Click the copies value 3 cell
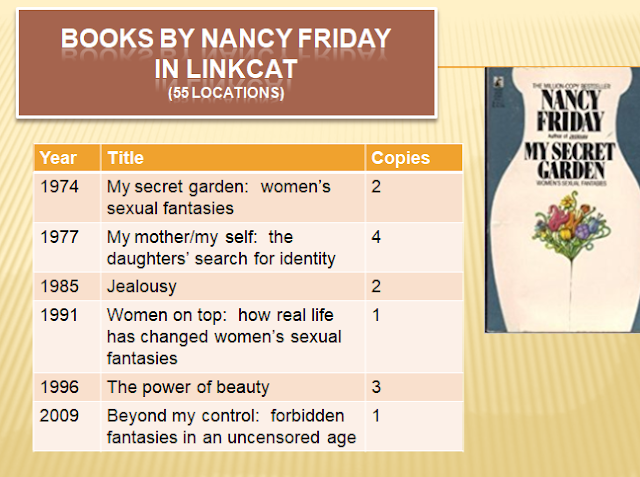The width and height of the screenshot is (640, 477). coord(414,387)
